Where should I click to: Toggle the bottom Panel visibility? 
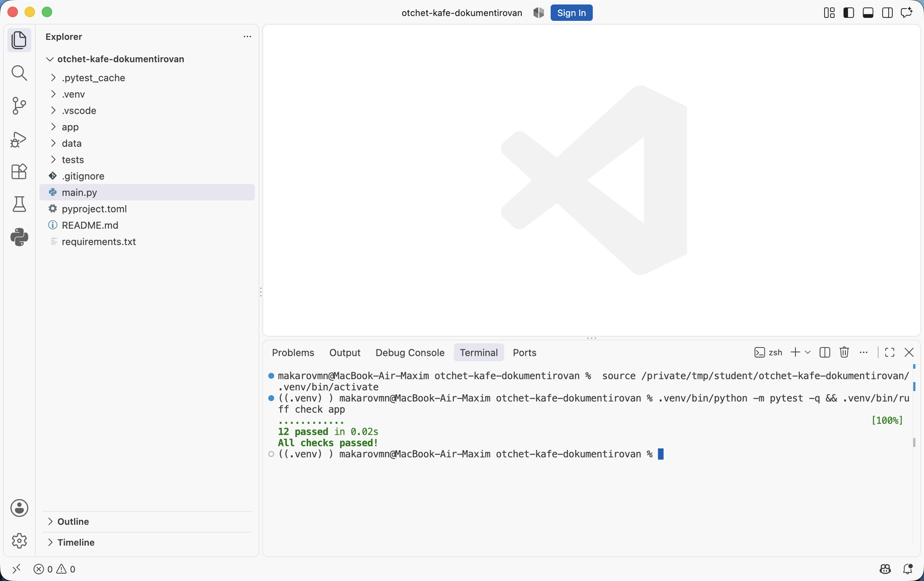tap(868, 13)
